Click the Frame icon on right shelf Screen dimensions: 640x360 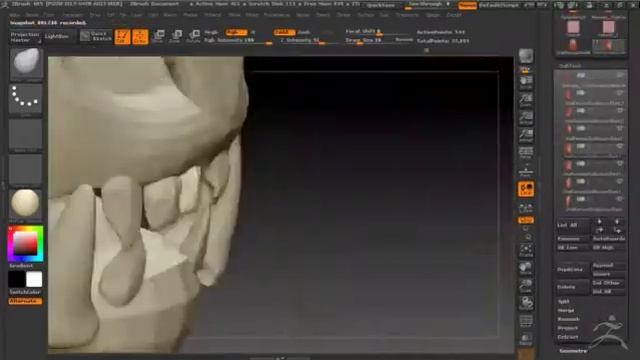click(526, 251)
